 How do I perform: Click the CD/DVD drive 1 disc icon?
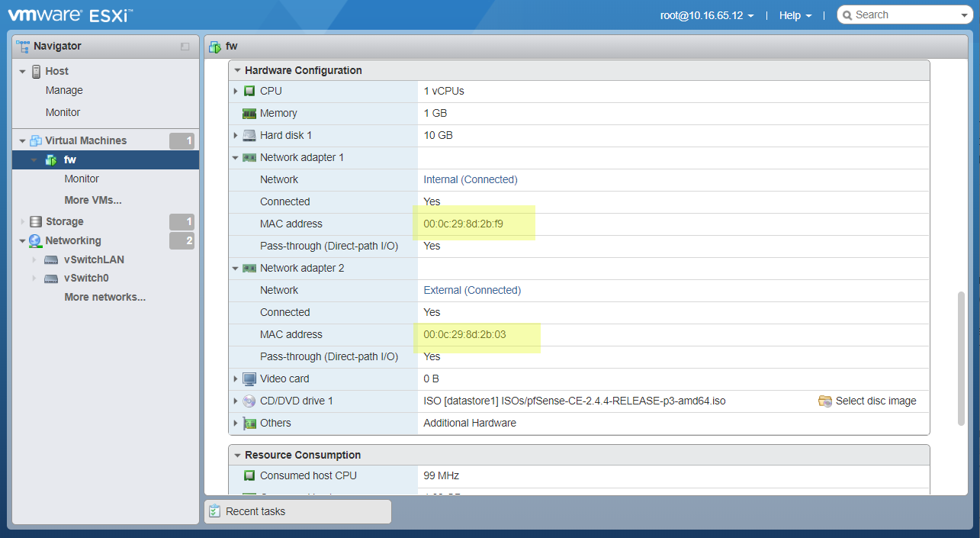249,401
